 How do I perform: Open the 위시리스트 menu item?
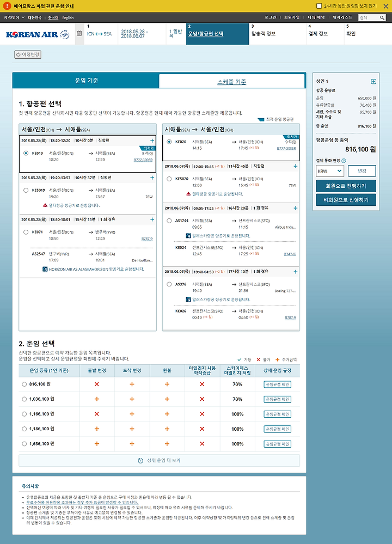click(x=342, y=17)
